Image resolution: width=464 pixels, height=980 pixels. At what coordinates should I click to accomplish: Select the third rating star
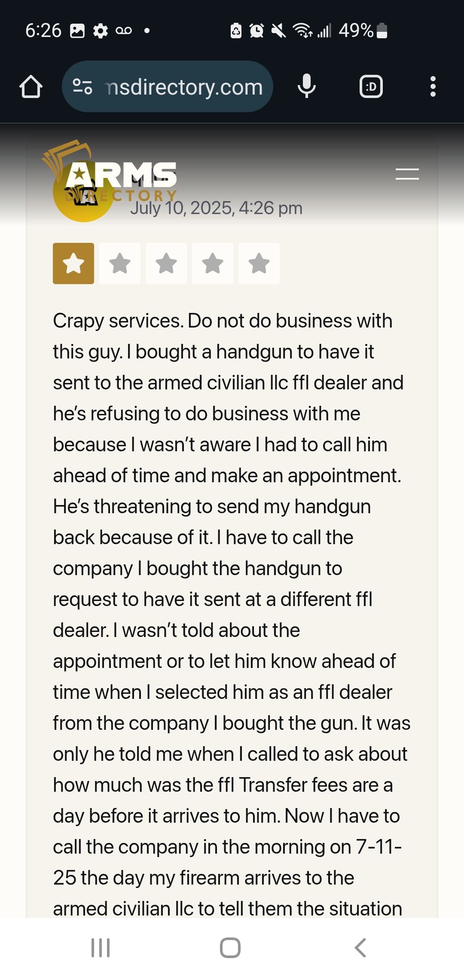[166, 263]
